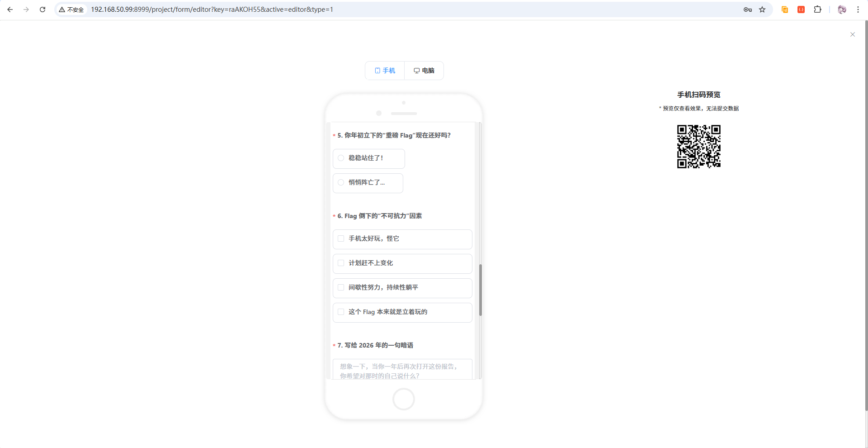The height and width of the screenshot is (448, 868).
Task: Click the user profile avatar
Action: coord(842,10)
